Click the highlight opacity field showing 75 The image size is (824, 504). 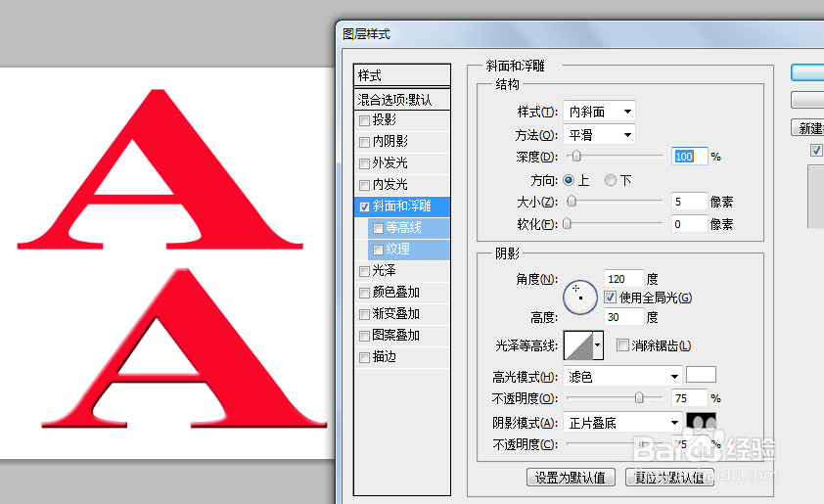point(690,398)
